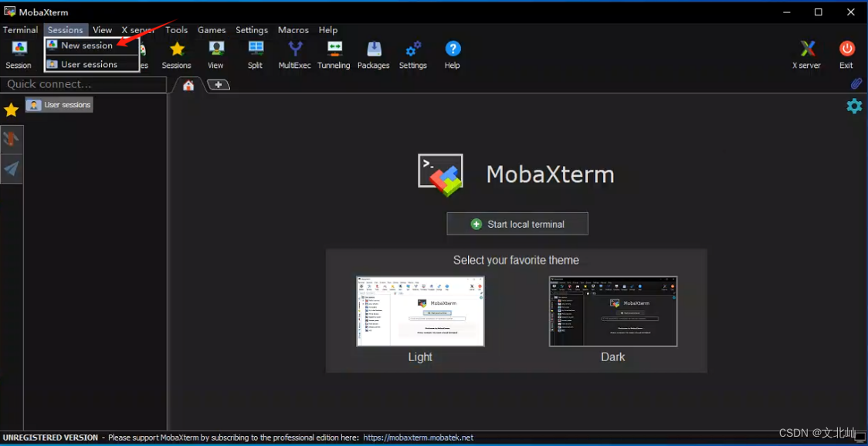
Task: Click the Quick connect input field
Action: pos(83,84)
